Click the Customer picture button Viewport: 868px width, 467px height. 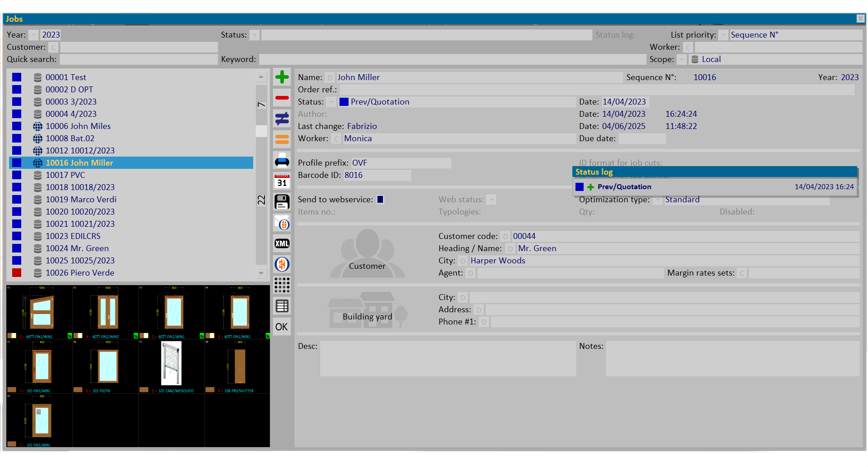click(367, 254)
